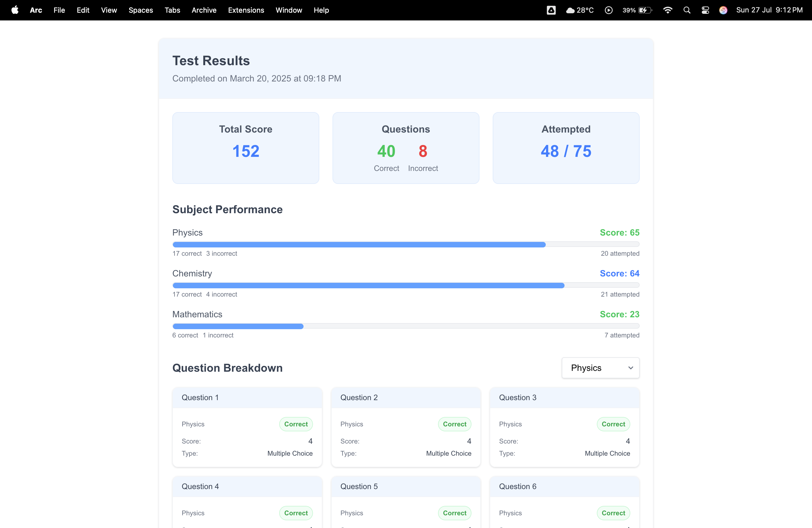
Task: Click the Siri icon in menu bar
Action: (x=723, y=10)
